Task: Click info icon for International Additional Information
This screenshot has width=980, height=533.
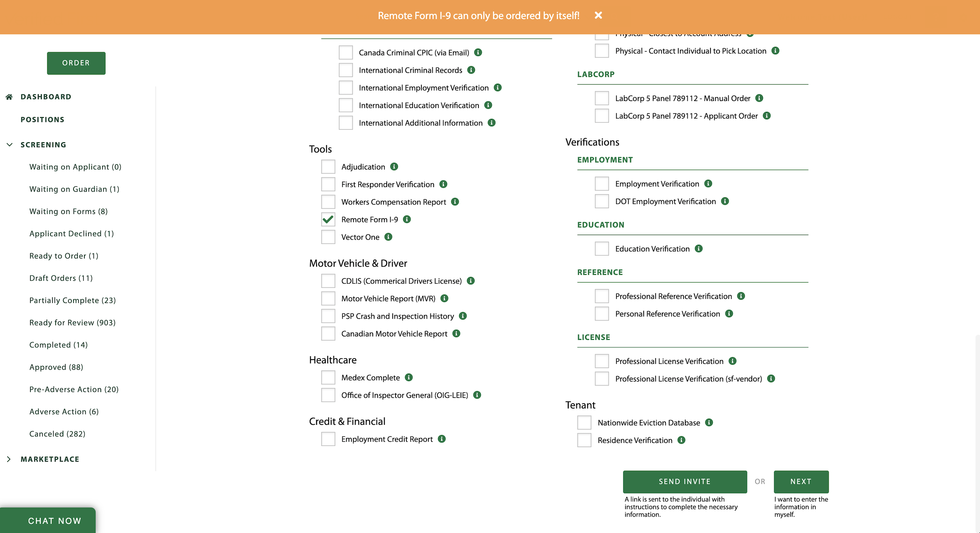Action: click(492, 122)
